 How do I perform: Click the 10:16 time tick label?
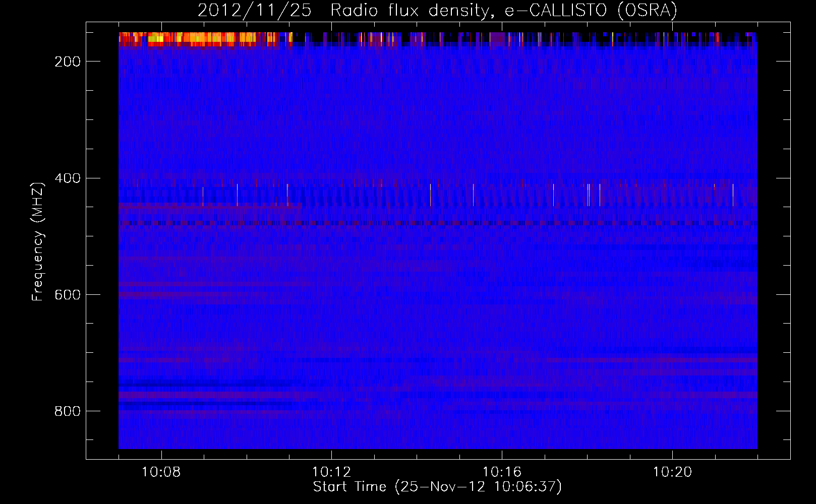(502, 472)
